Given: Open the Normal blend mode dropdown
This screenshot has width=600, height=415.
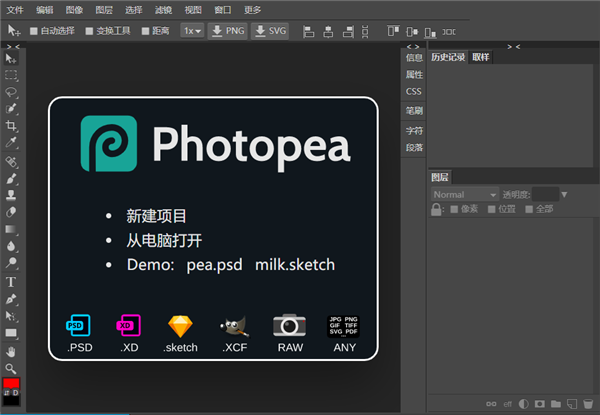Looking at the screenshot, I should pos(465,195).
